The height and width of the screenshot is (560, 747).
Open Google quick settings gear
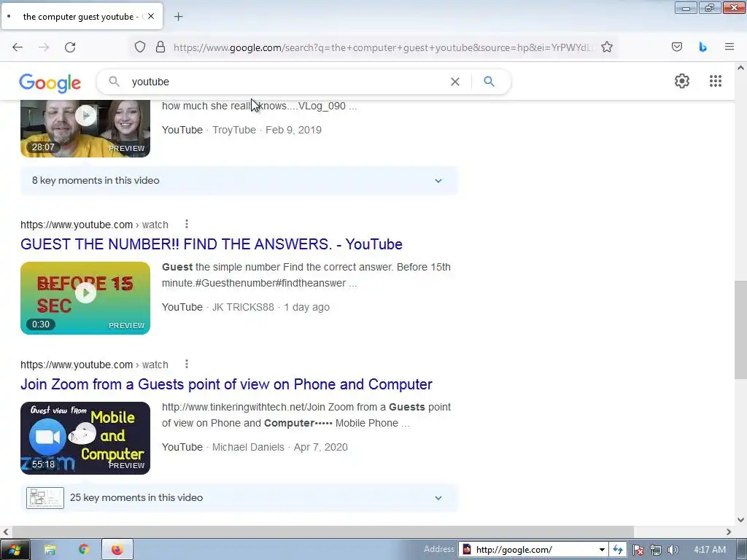pyautogui.click(x=682, y=81)
